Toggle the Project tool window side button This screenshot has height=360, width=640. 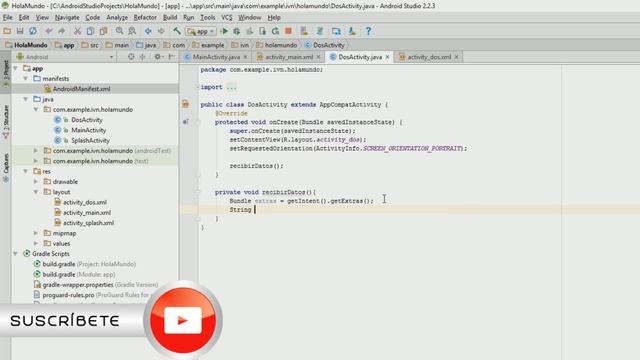(x=6, y=73)
